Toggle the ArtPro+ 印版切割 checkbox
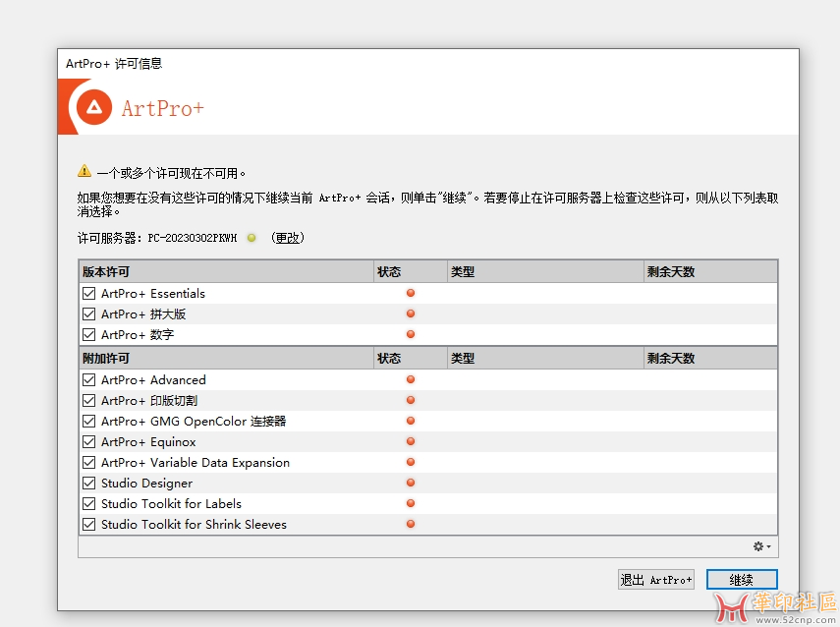Screen dimensions: 840x627 click(89, 400)
